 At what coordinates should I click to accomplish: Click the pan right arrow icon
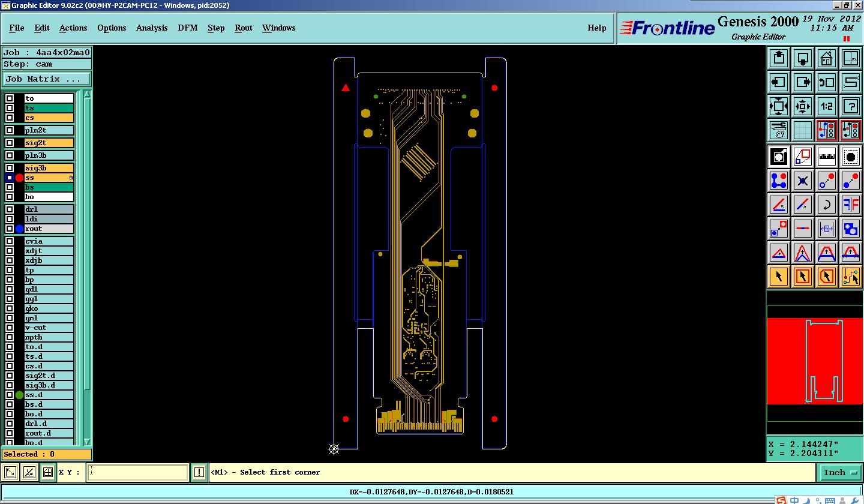803,82
